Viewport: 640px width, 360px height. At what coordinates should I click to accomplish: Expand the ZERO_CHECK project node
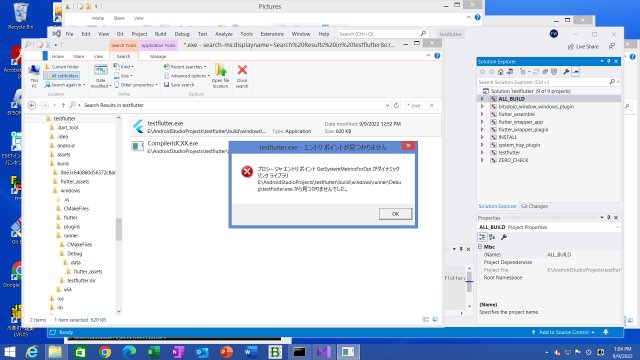point(482,160)
